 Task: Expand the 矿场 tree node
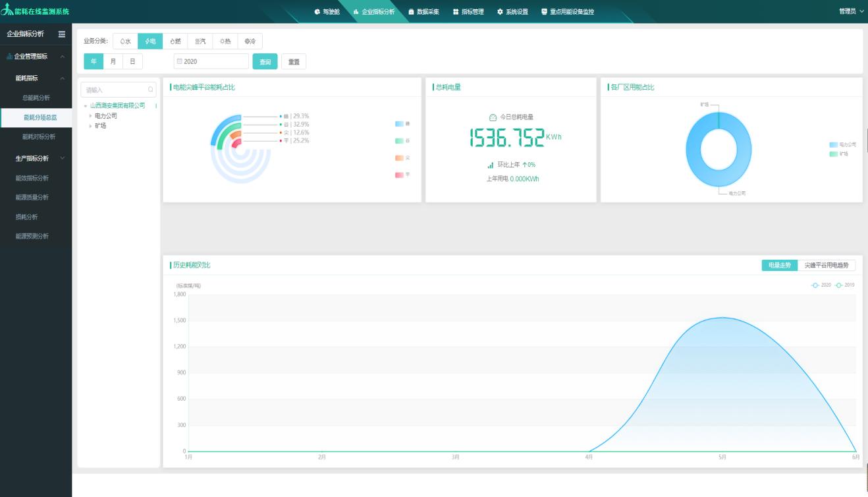91,126
